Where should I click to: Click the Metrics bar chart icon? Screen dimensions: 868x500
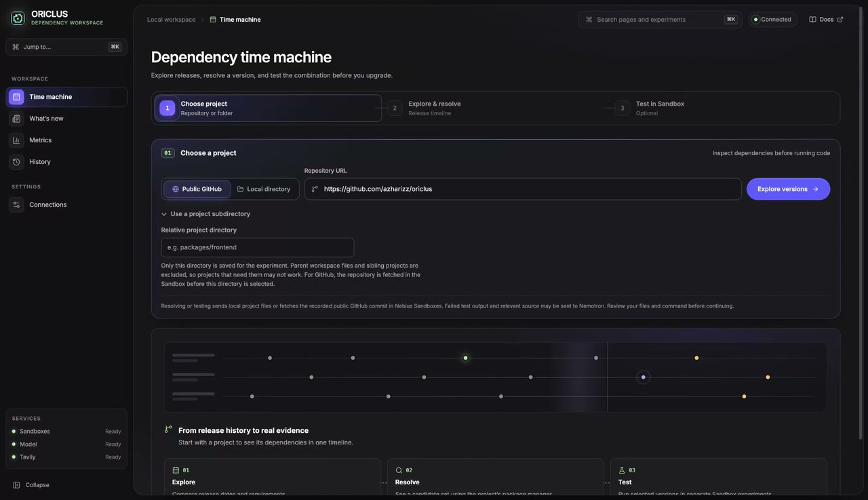tap(16, 140)
